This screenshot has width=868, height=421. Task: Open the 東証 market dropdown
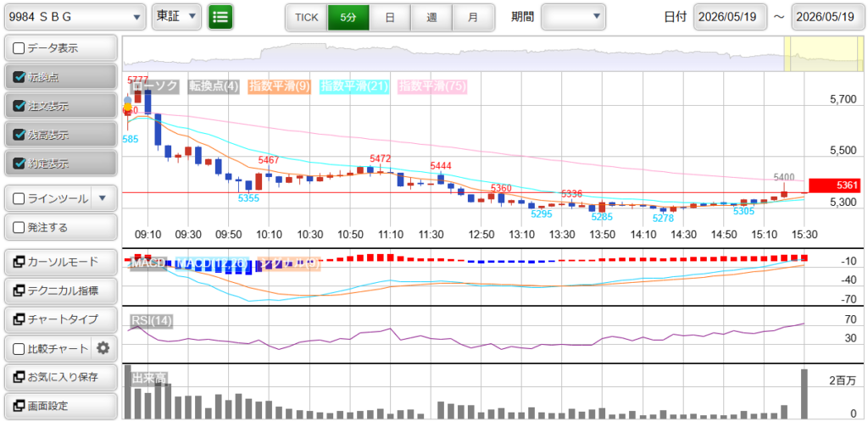coord(176,17)
